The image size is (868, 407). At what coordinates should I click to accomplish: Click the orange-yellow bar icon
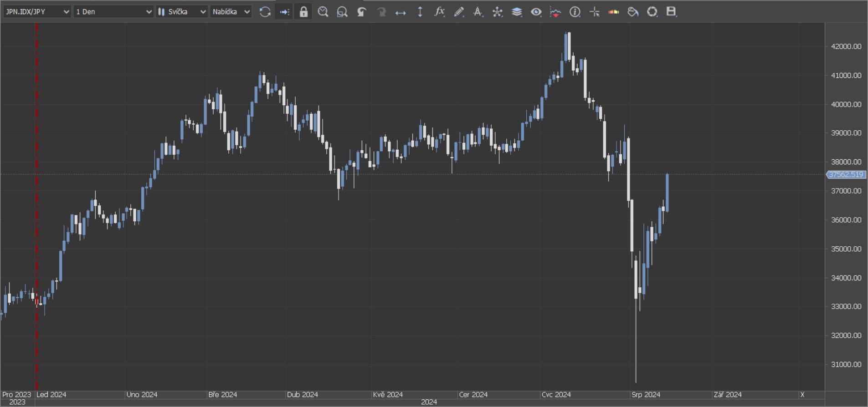point(614,12)
